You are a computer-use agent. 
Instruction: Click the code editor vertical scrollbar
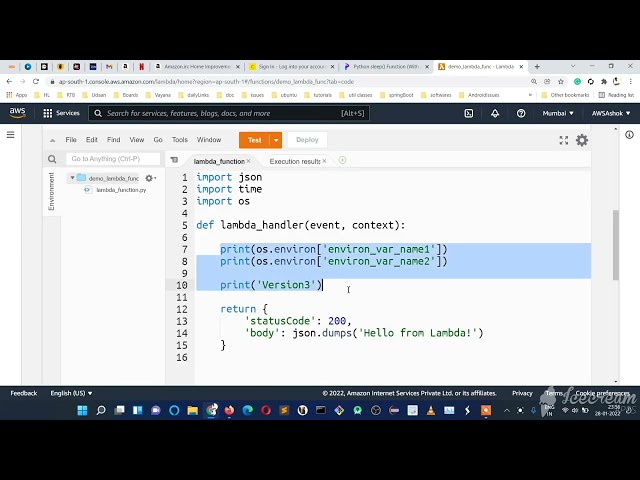click(616, 245)
